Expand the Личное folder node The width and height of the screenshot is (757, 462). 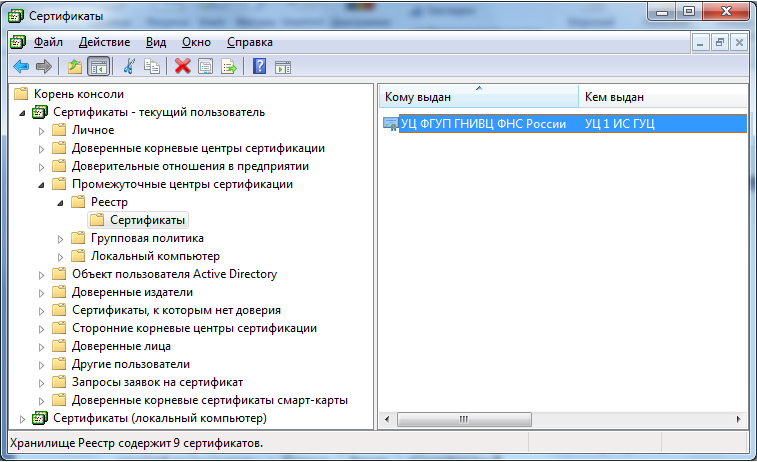(x=42, y=130)
